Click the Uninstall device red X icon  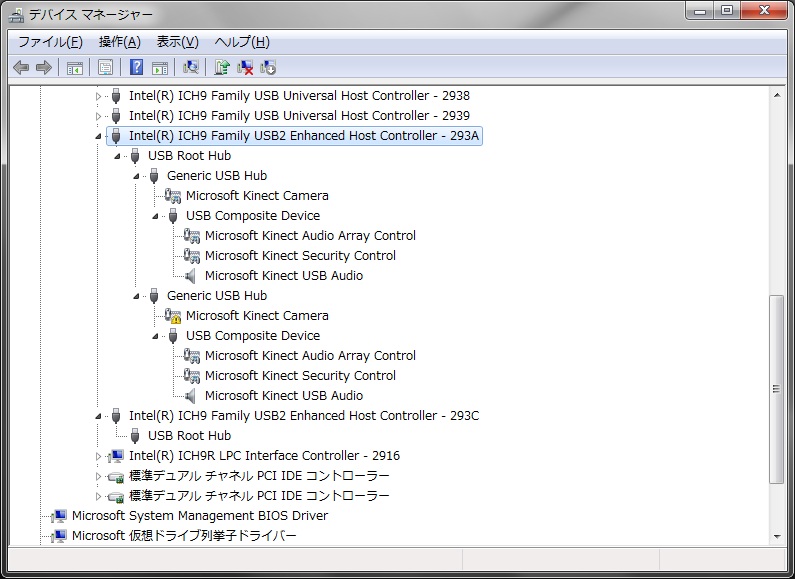point(245,67)
